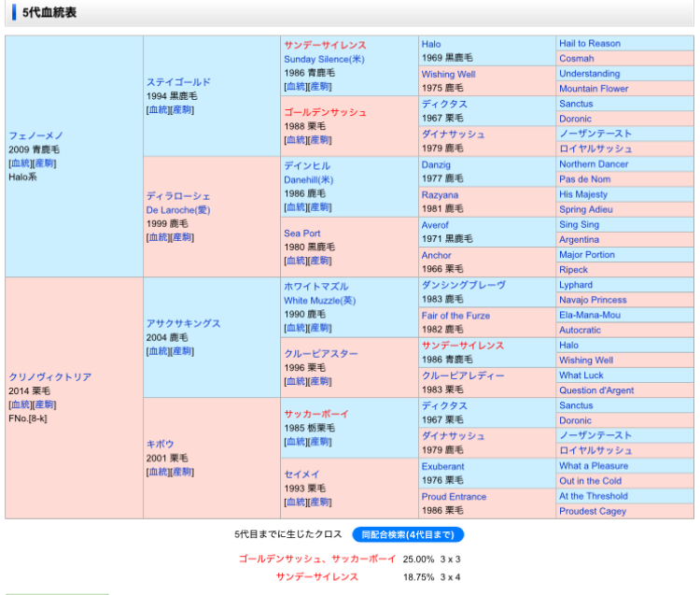Click the 同配合検索(4代目まで) button

(x=407, y=535)
